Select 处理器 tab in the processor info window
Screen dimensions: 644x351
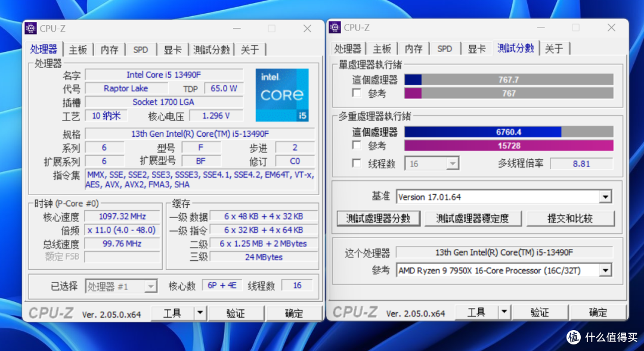44,49
